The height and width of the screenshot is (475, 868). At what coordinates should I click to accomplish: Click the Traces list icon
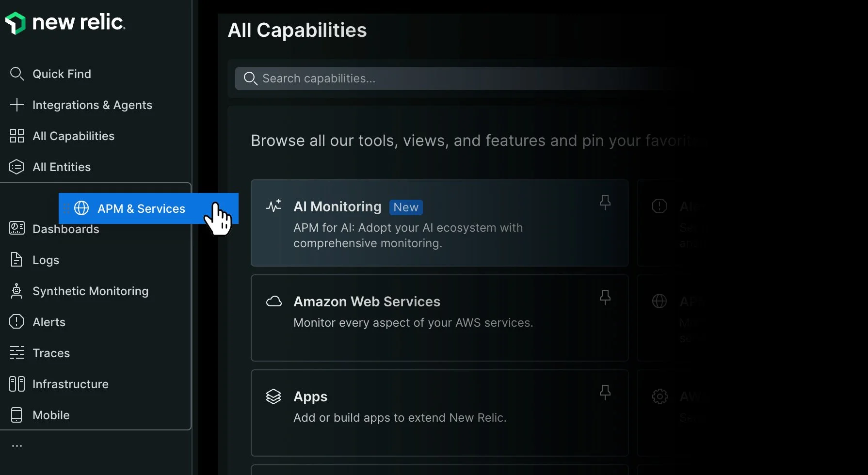[17, 352]
